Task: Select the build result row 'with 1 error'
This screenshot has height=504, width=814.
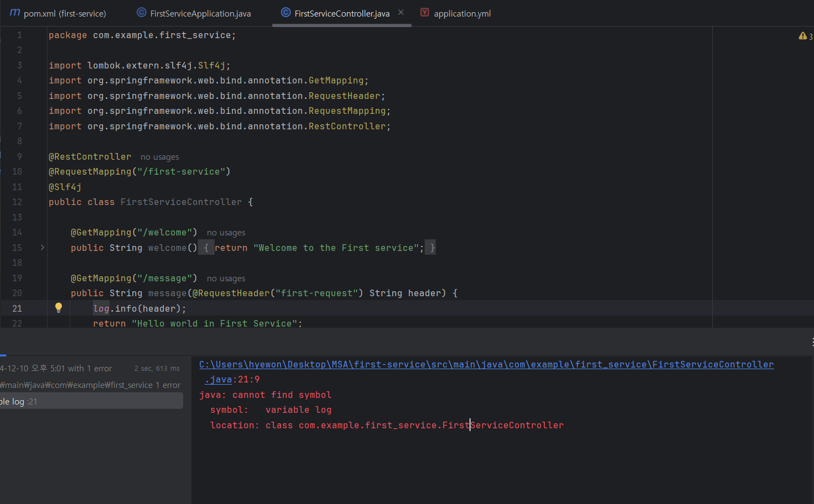Action: (x=91, y=368)
